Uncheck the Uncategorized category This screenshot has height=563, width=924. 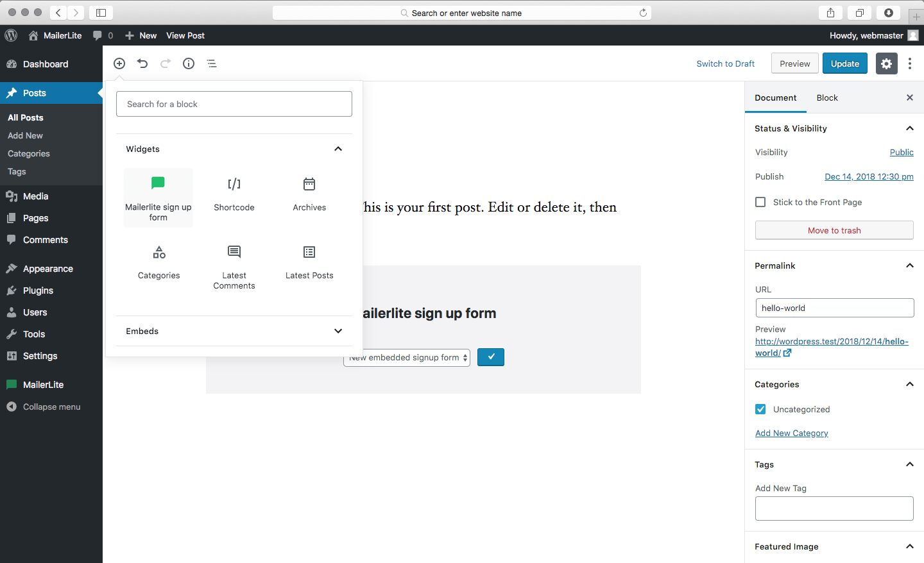coord(760,408)
